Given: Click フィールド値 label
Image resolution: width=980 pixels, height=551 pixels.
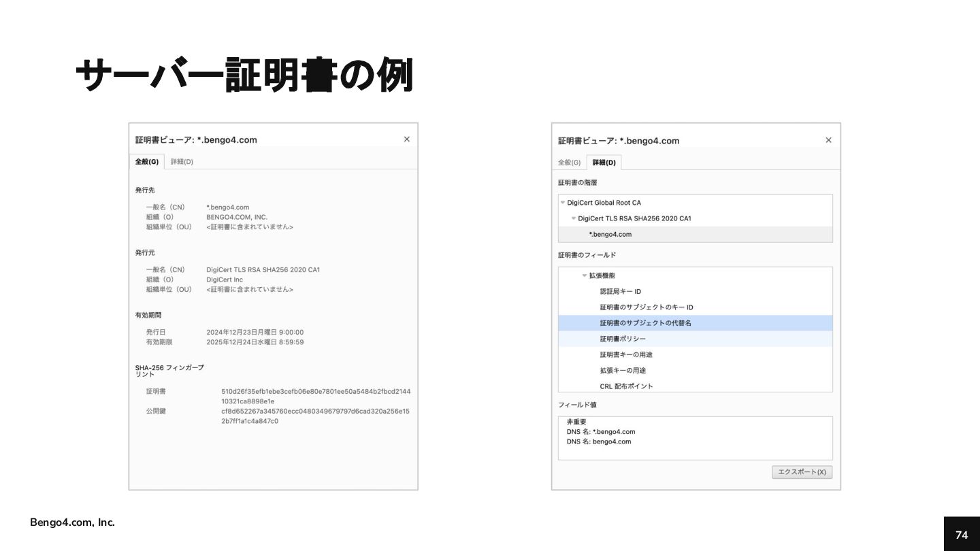Looking at the screenshot, I should [x=577, y=405].
